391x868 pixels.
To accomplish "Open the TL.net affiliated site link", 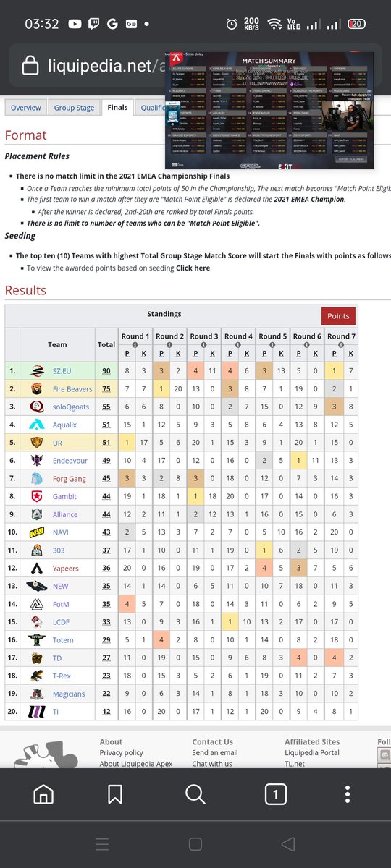I will (296, 763).
